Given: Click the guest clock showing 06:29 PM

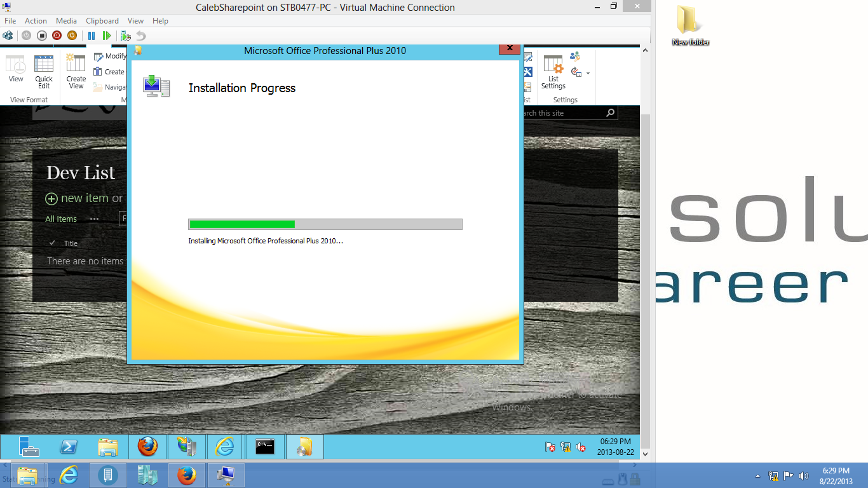Looking at the screenshot, I should pos(615,447).
